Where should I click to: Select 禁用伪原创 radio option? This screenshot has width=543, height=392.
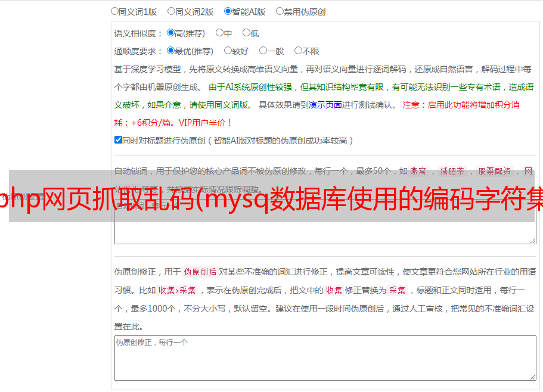click(280, 11)
